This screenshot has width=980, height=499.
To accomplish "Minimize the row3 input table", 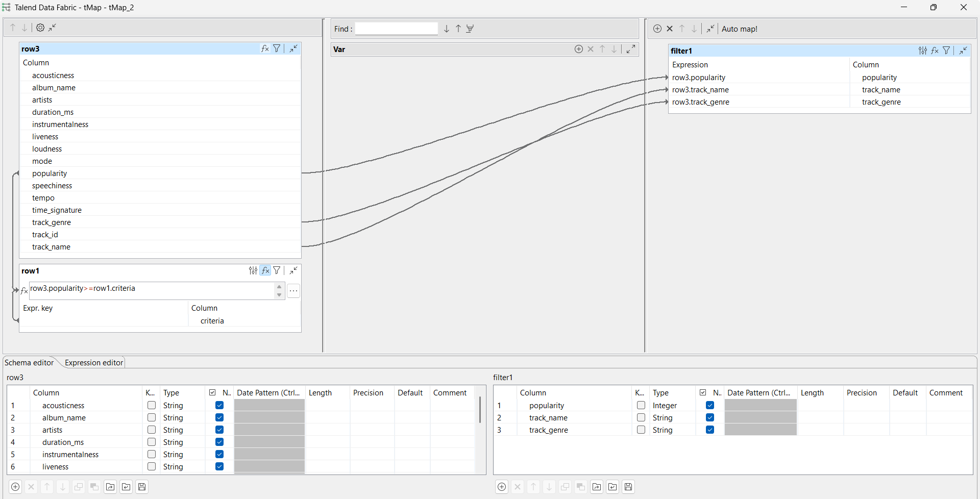I will (293, 48).
